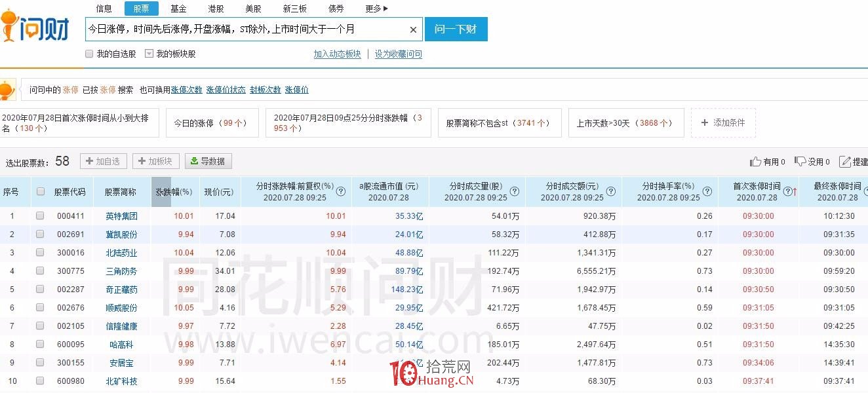The image size is (868, 393).
Task: Click inside the query input field
Action: pos(249,29)
